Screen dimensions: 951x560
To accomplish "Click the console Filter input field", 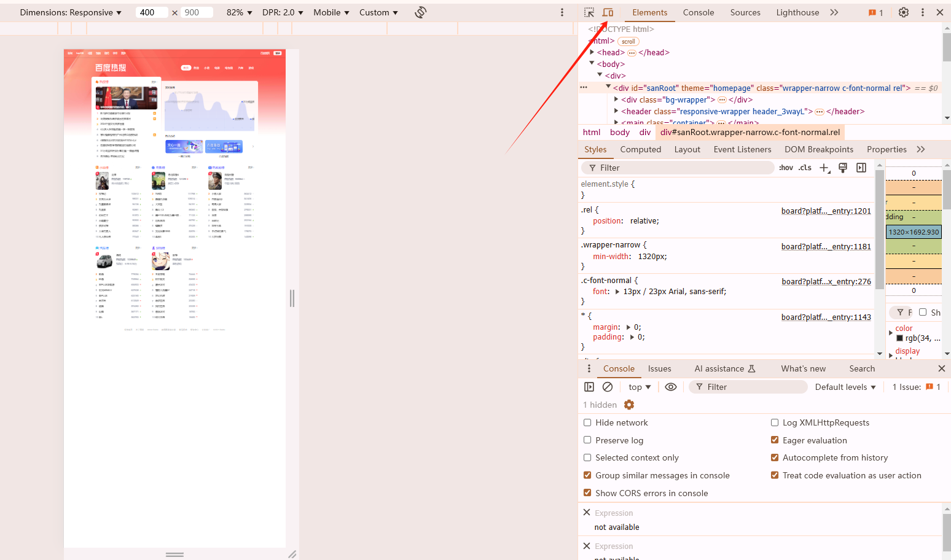I will pyautogui.click(x=748, y=387).
